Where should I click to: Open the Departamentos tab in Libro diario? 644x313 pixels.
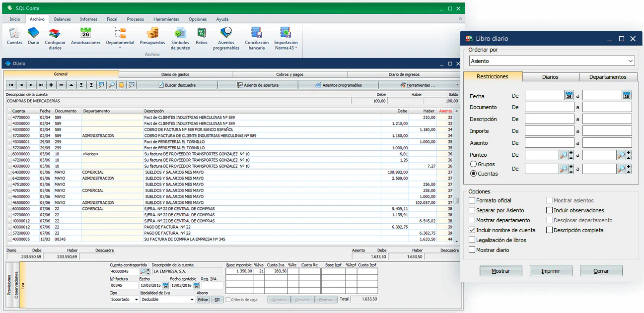coord(608,77)
